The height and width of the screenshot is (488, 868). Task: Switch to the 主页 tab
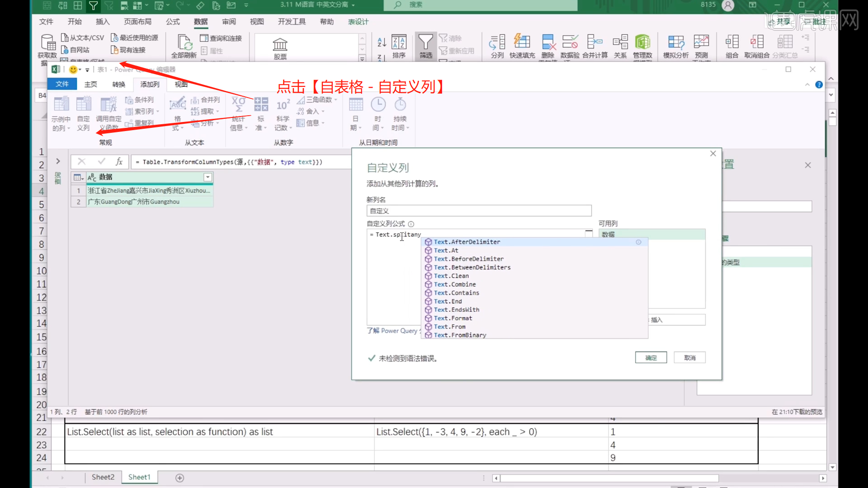pos(90,84)
